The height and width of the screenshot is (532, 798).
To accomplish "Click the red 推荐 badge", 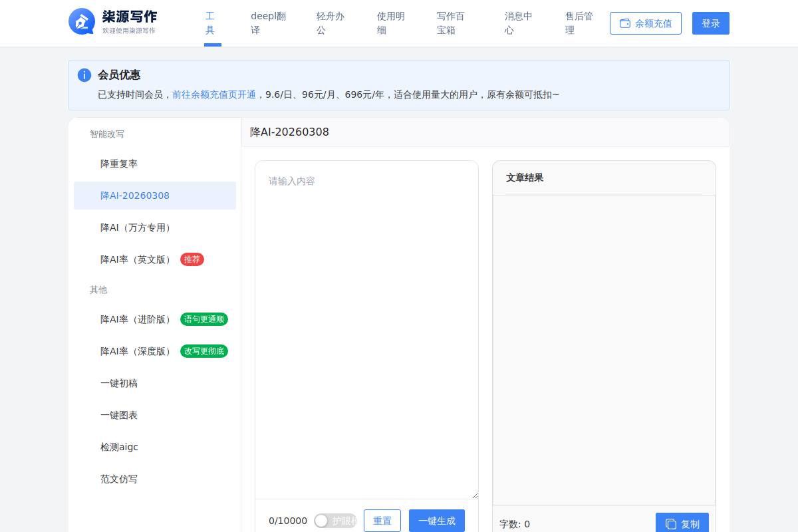I will pos(192,259).
